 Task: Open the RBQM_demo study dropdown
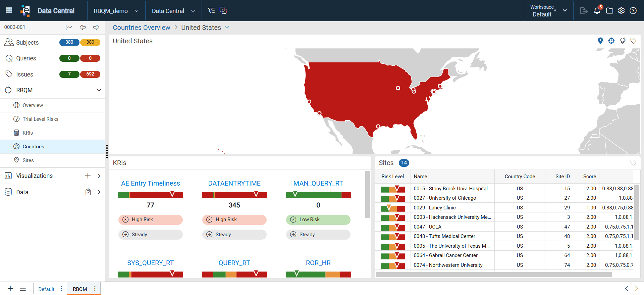[x=116, y=11]
